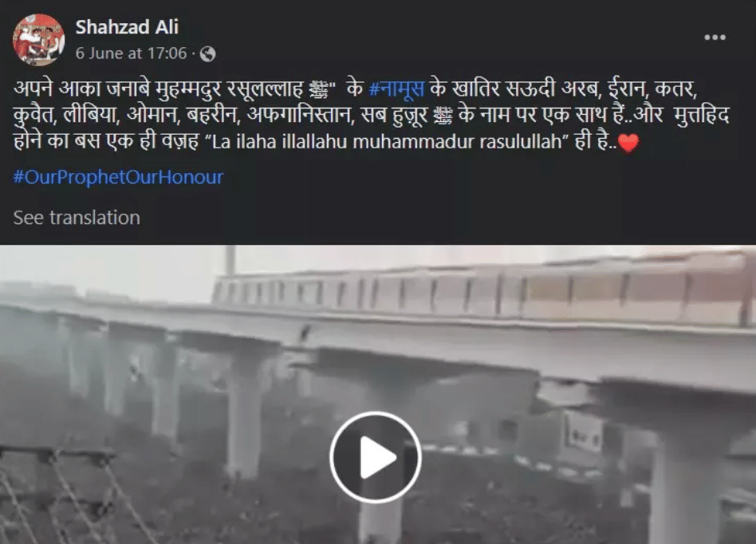Click the Arabic calligraphy symbol after रसूलल्लाह
Screen dimensions: 756x544
pyautogui.click(x=318, y=89)
